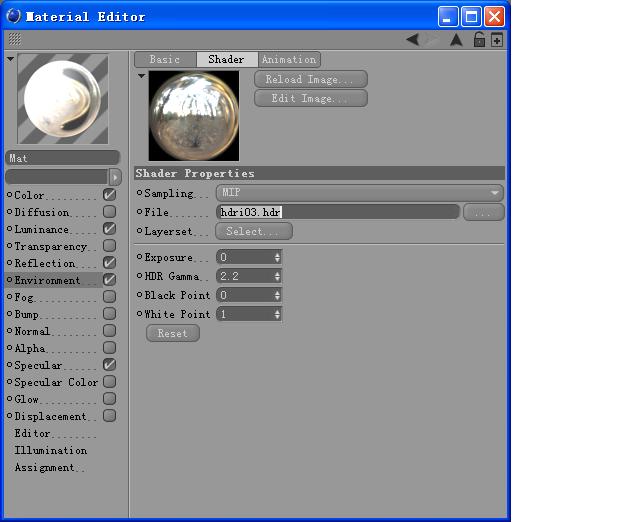Click animation dot beside Exposure
Screen dimensions: 640x522
pyautogui.click(x=140, y=257)
